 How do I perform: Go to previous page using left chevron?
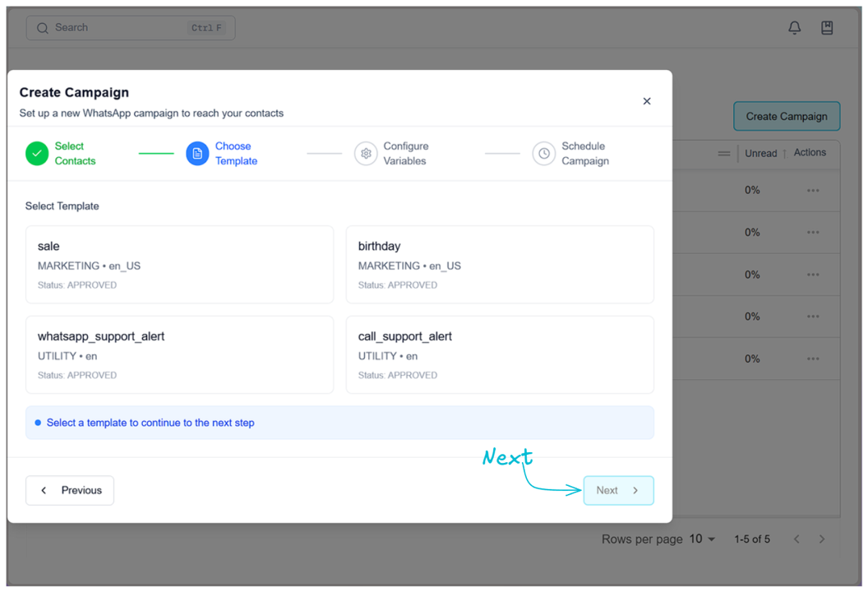[x=796, y=539]
